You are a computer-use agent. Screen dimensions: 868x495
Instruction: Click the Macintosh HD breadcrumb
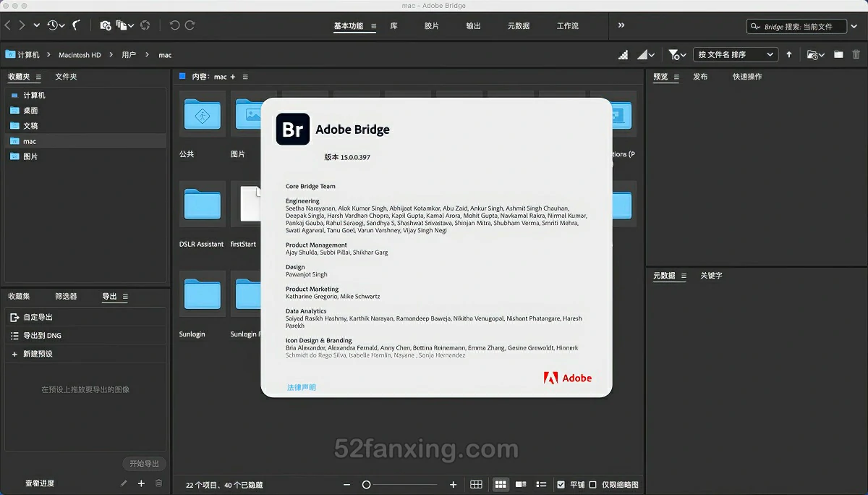pyautogui.click(x=80, y=55)
